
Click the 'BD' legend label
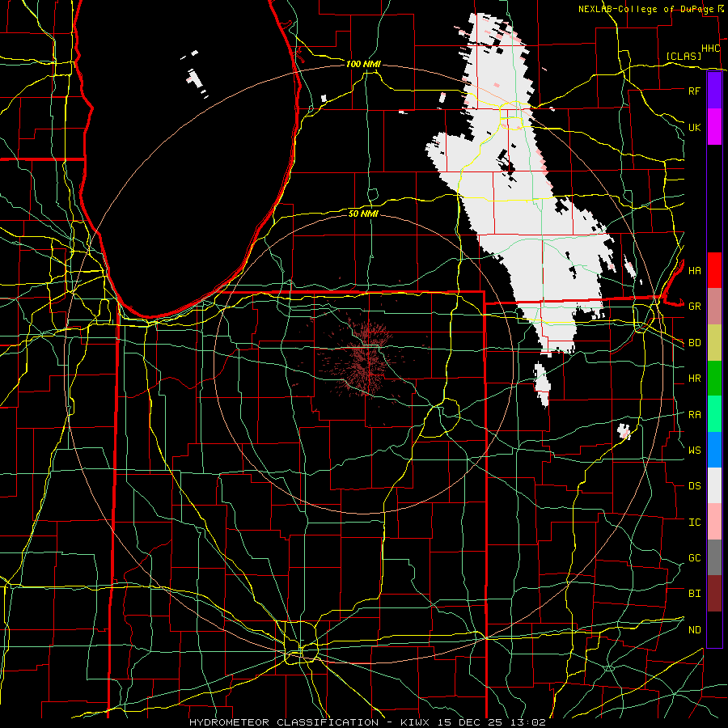(x=695, y=343)
